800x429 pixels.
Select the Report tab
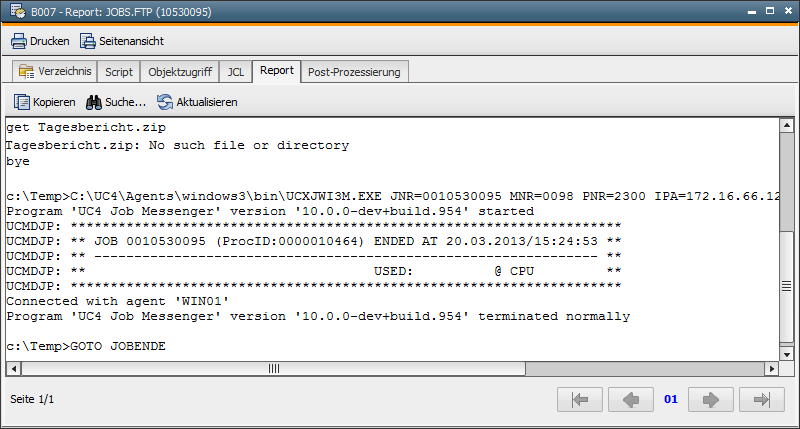[277, 70]
